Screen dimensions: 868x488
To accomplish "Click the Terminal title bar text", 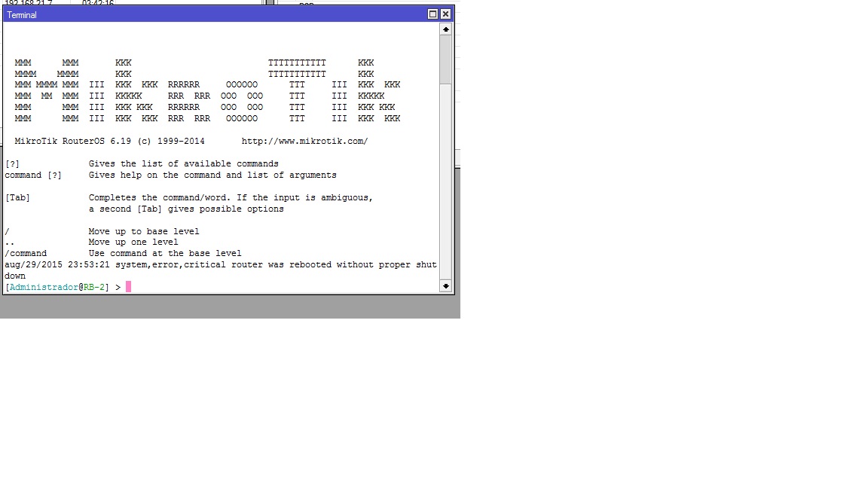I will tap(22, 15).
